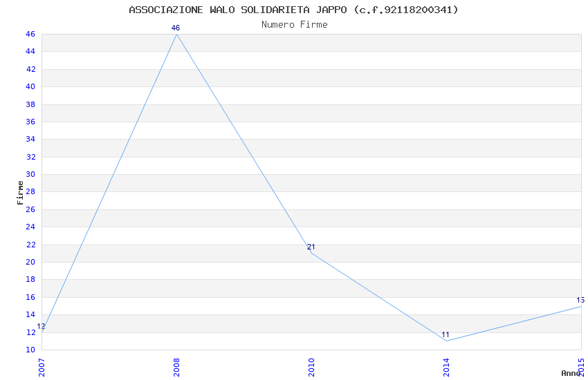Click the y-axis value 30
The image size is (588, 380).
30,174
